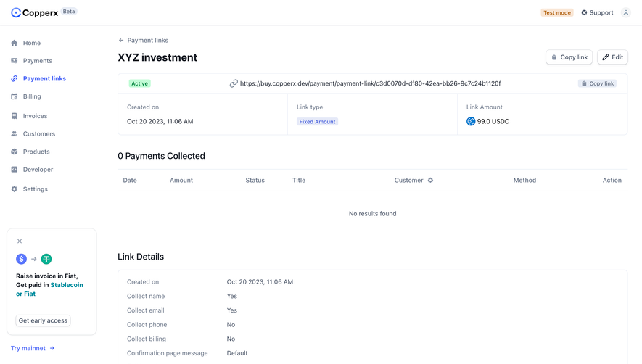Click Oct 20 2023 date under Created on
642x364 pixels.
pyautogui.click(x=160, y=122)
